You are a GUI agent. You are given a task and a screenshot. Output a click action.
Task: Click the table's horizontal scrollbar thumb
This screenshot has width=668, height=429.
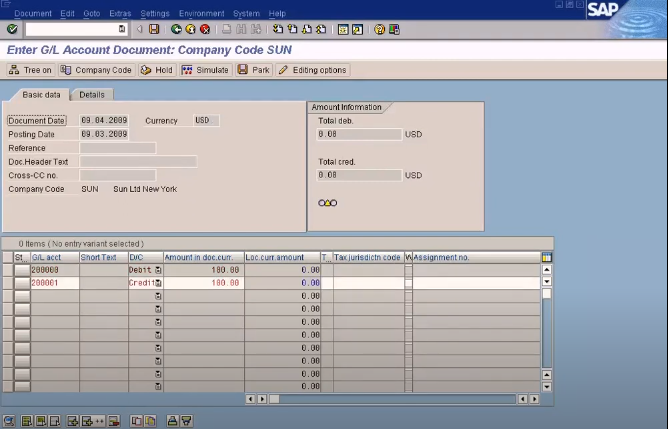(274, 399)
